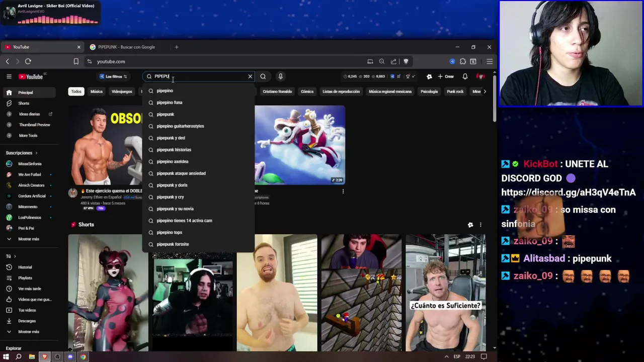This screenshot has height=362, width=644.
Task: Select the Videojuegos filter chip
Action: [122, 92]
